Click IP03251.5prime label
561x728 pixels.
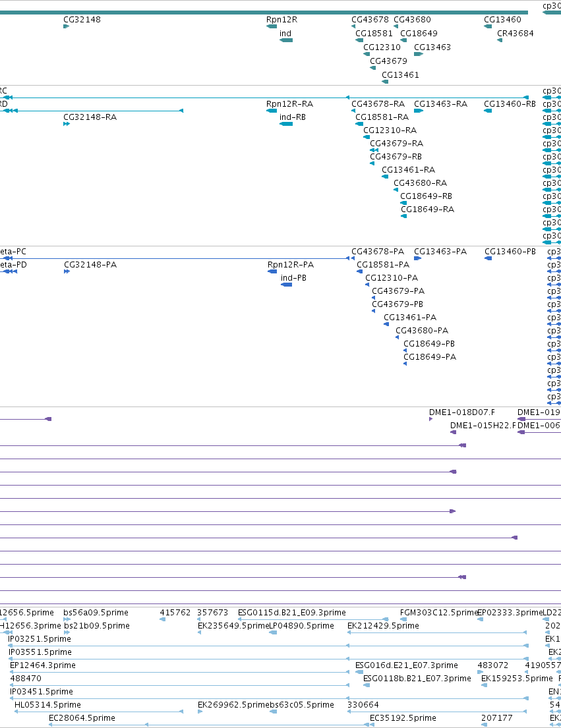pos(40,639)
